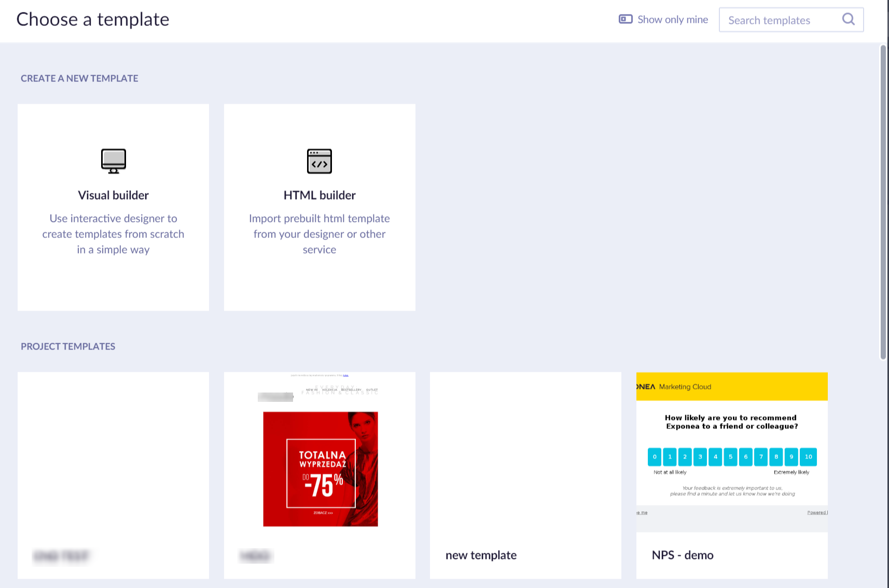Click the blank first project template preview
This screenshot has height=588, width=889.
coord(113,452)
